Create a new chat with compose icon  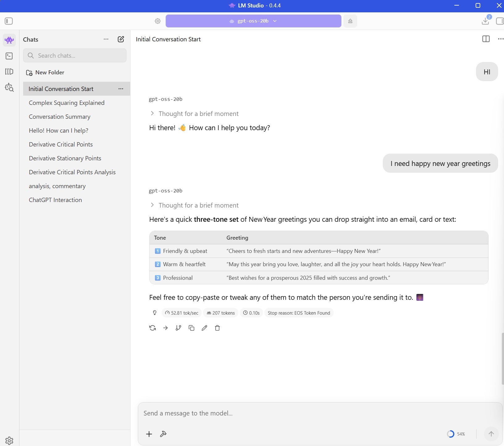tap(121, 39)
